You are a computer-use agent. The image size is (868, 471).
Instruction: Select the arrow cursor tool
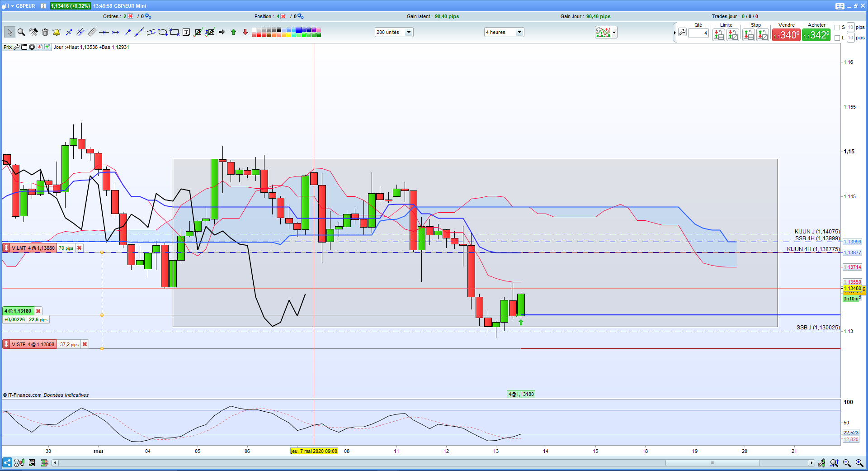(x=9, y=32)
